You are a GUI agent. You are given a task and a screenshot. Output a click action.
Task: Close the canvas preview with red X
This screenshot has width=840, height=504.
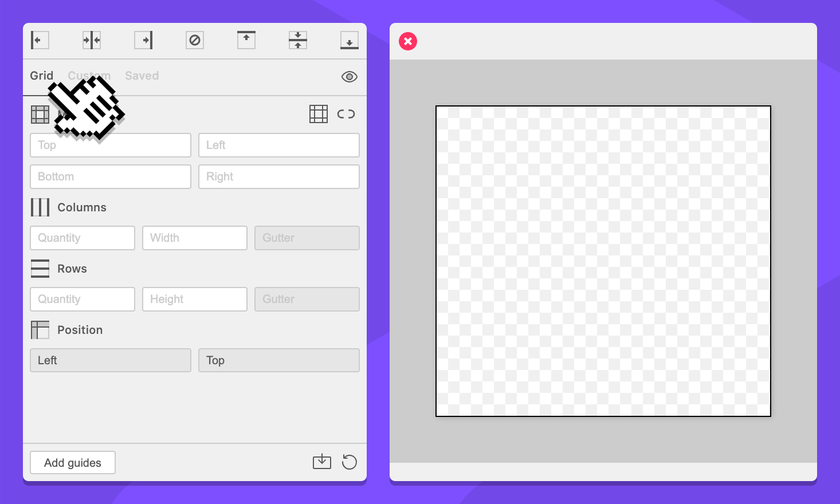[408, 41]
